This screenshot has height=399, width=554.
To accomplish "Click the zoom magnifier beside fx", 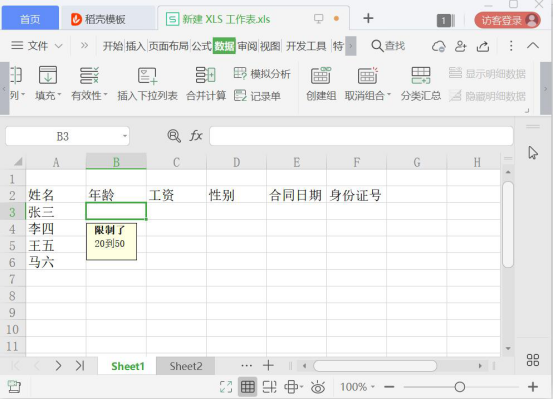I will (x=174, y=136).
